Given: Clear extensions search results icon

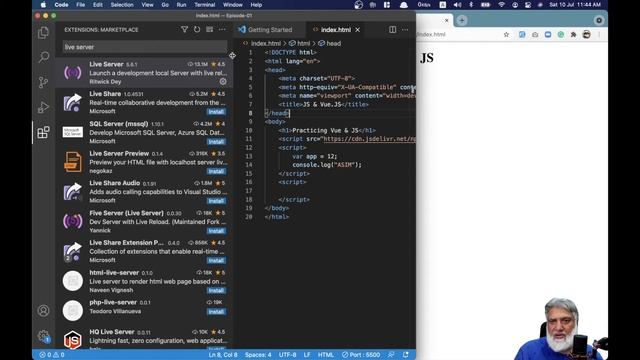Looking at the screenshot, I should tap(209, 29).
